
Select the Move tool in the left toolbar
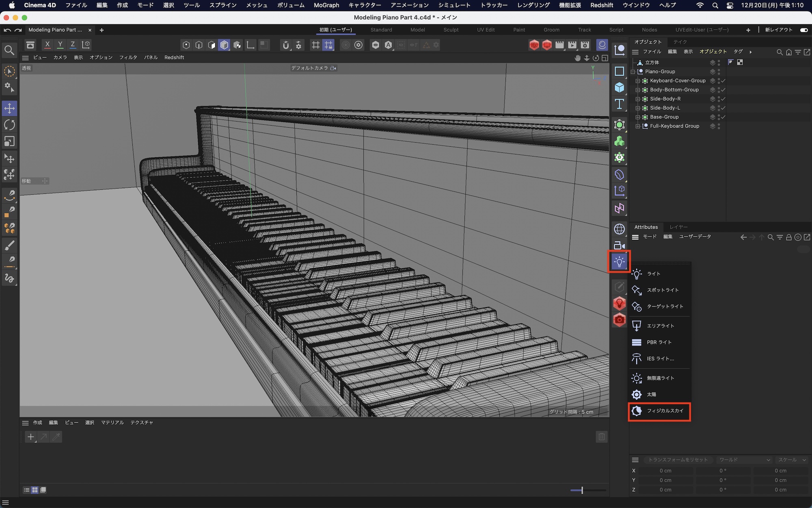coord(9,108)
